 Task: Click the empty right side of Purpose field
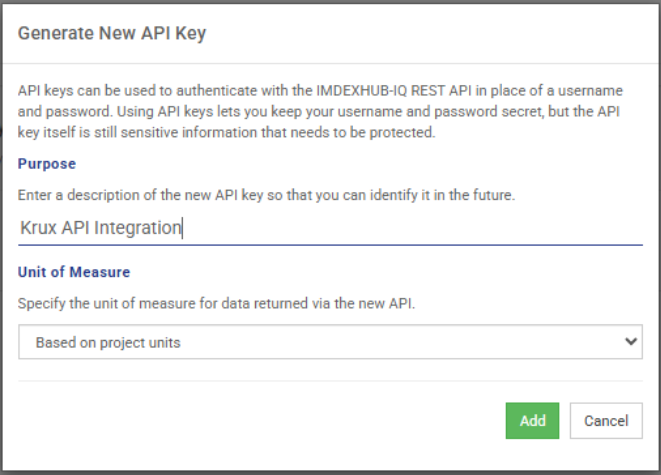click(x=450, y=228)
